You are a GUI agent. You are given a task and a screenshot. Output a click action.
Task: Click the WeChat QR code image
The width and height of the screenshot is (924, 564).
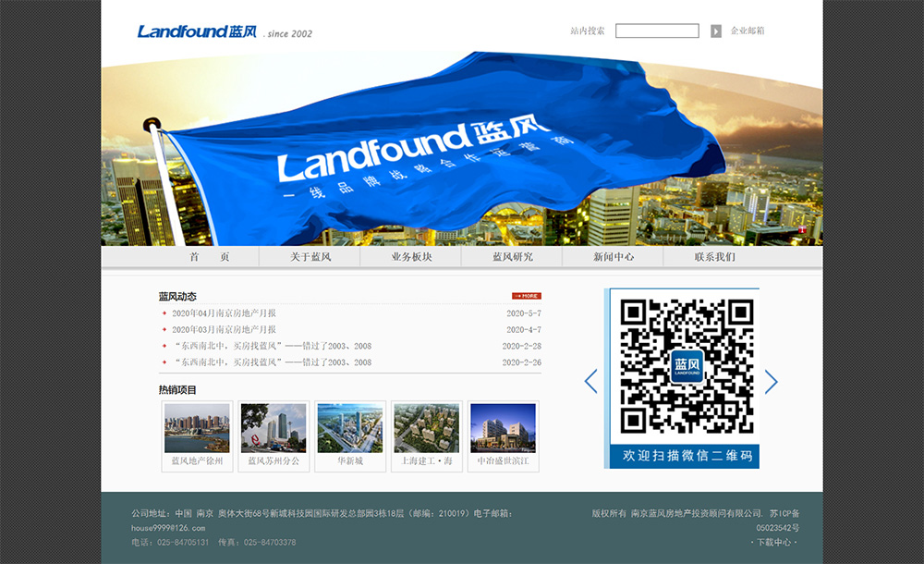coord(687,365)
